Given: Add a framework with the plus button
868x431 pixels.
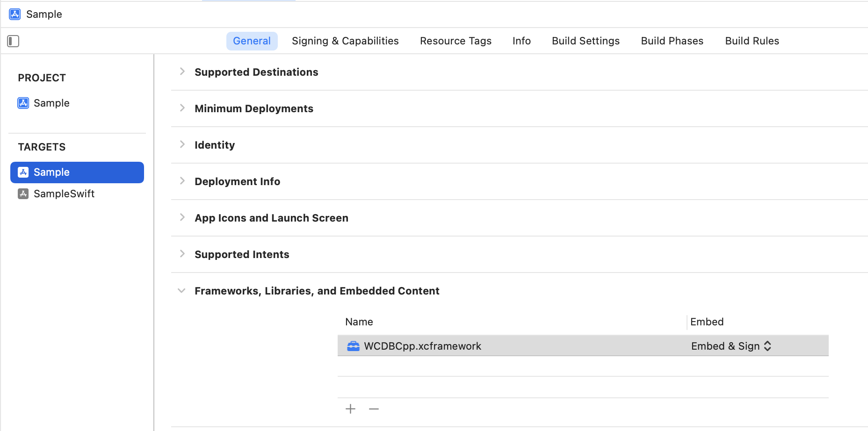Looking at the screenshot, I should pos(350,409).
